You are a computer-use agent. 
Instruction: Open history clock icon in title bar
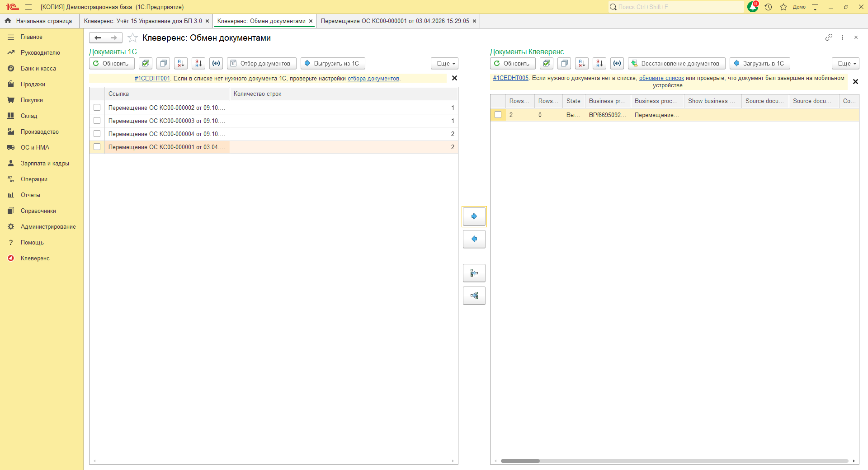tap(768, 7)
